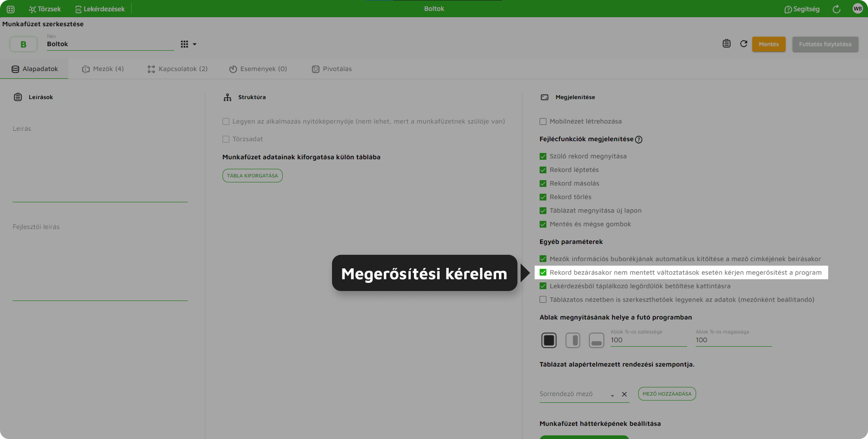The height and width of the screenshot is (439, 868).
Task: Click the nine-dot grid icon beside name
Action: [185, 44]
